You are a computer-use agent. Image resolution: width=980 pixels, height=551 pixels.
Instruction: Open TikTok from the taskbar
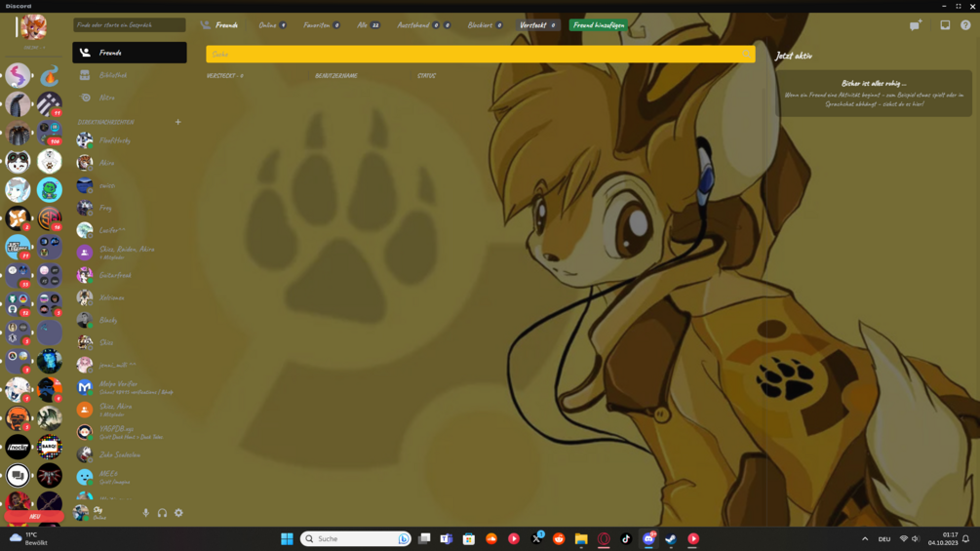[x=626, y=538]
